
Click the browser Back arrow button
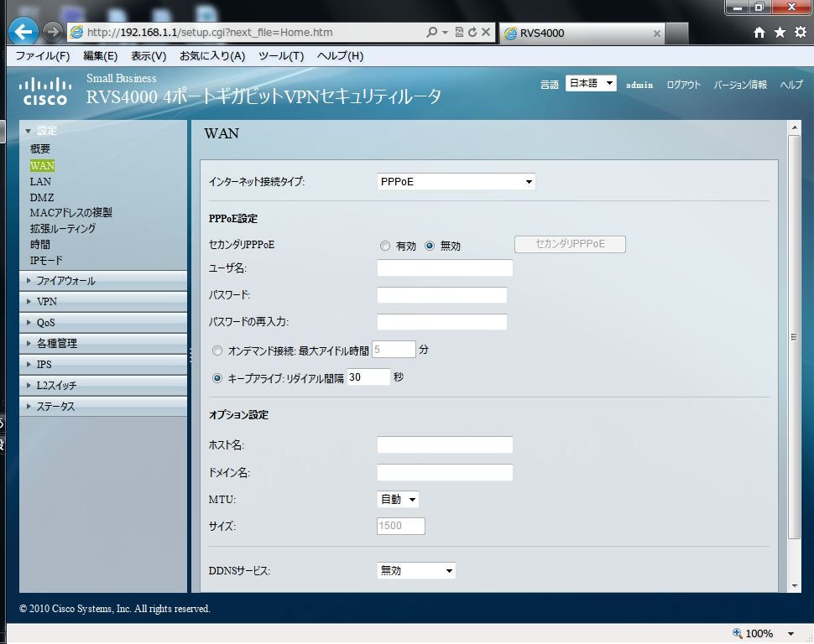[23, 32]
